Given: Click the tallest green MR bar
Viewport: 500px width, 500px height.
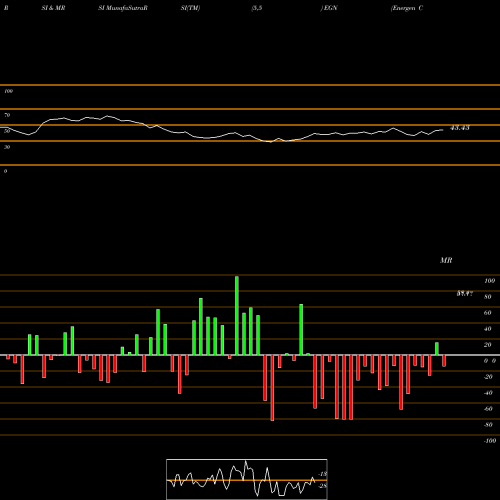Looking at the screenshot, I should [237, 316].
